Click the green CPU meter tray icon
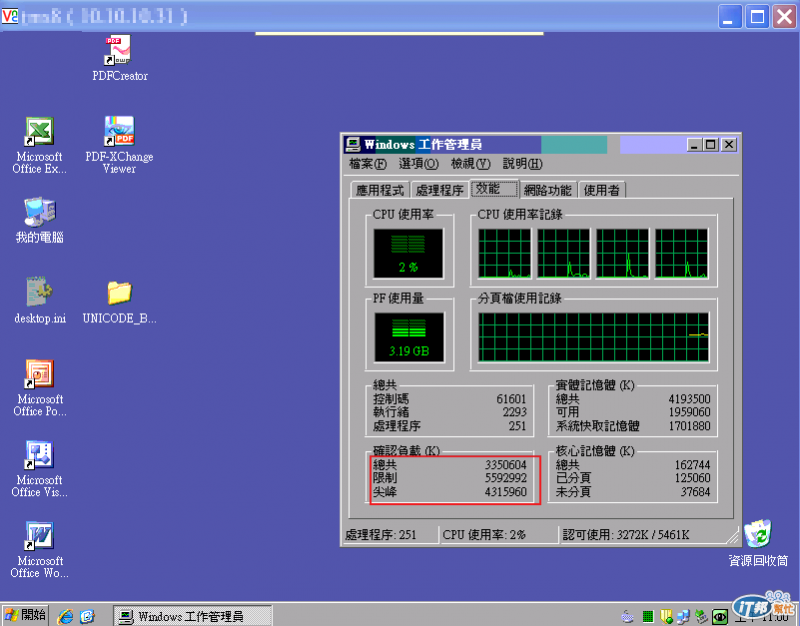800x626 pixels. pyautogui.click(x=648, y=617)
